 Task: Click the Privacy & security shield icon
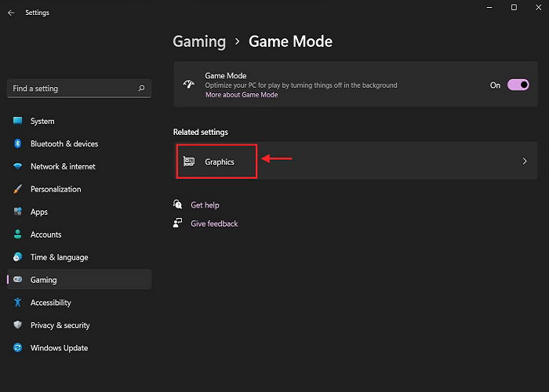click(17, 325)
